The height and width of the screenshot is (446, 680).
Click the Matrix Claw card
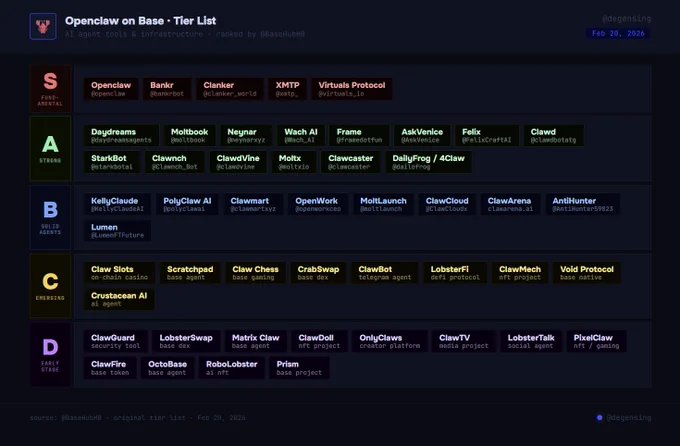255,341
